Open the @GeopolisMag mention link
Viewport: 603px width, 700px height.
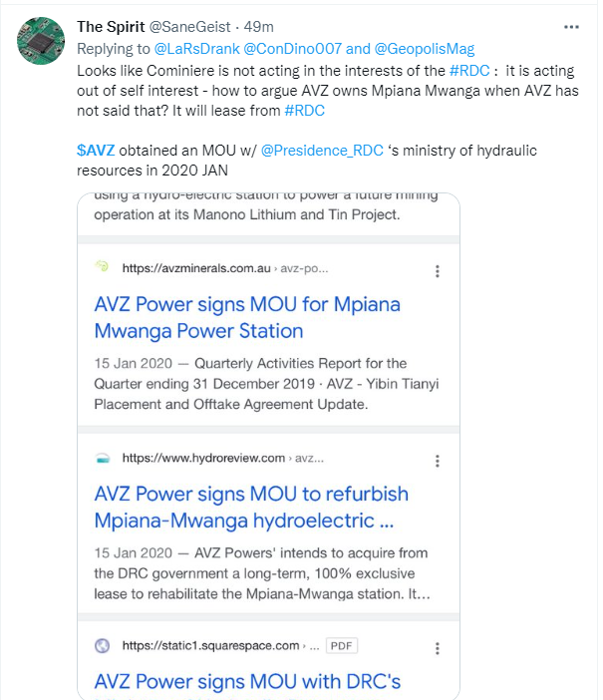pyautogui.click(x=425, y=49)
